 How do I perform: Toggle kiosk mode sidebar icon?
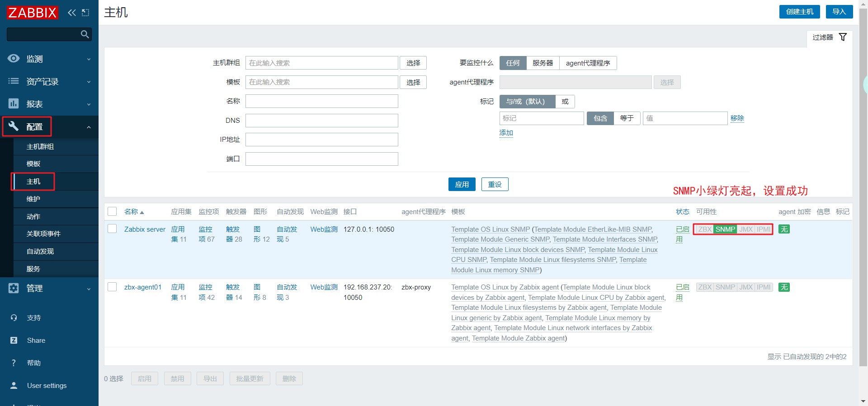tap(85, 13)
